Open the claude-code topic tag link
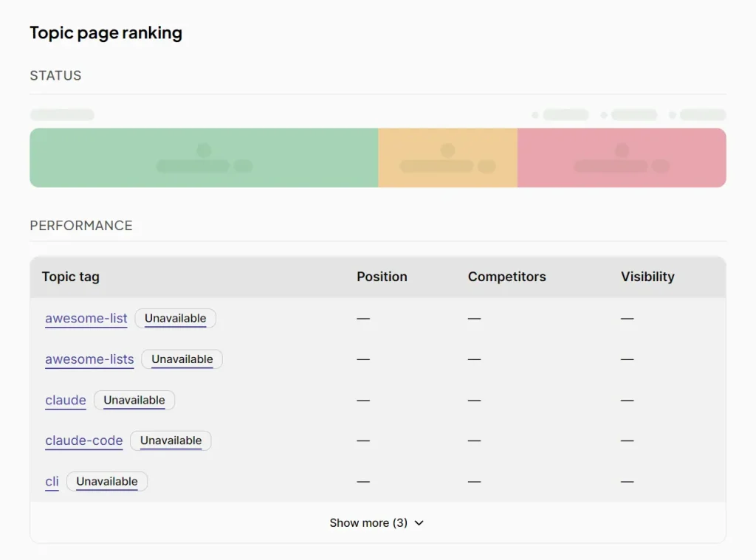This screenshot has width=756, height=560. (83, 440)
